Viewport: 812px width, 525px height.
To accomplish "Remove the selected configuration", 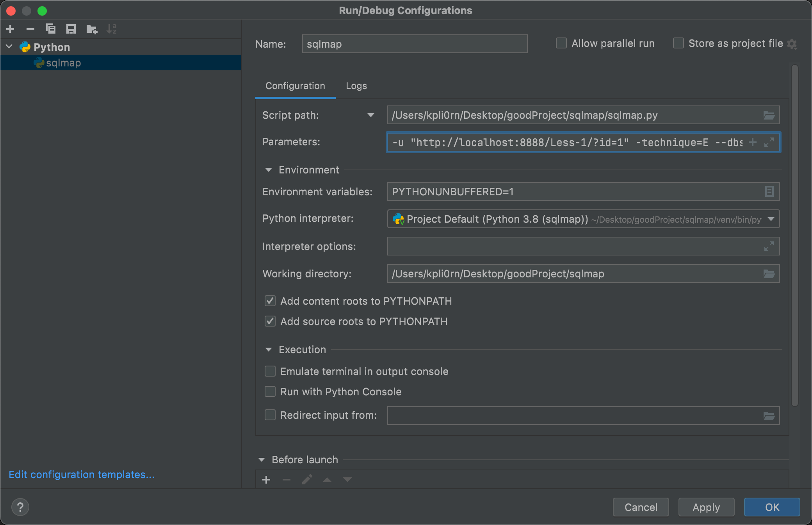I will point(30,29).
